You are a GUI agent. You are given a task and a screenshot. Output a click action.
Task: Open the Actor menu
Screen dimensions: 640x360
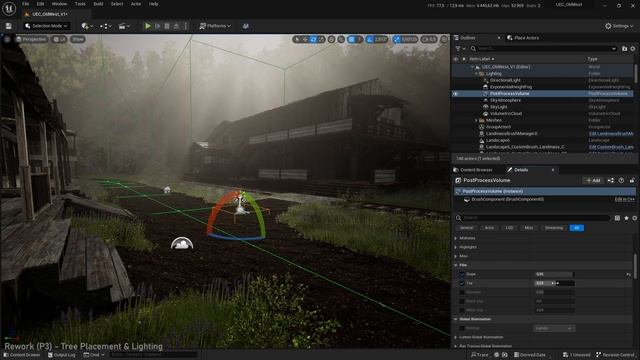(136, 4)
